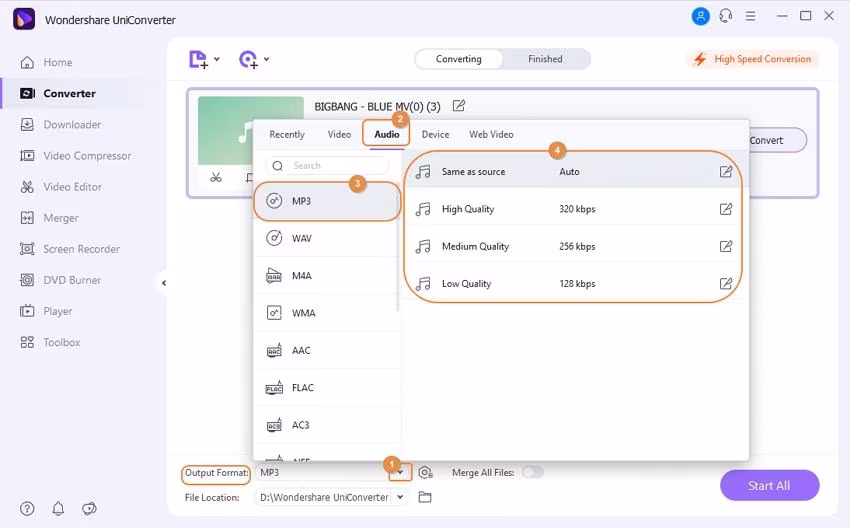Edit the Low Quality preset settings
This screenshot has height=528, width=850.
pyautogui.click(x=725, y=284)
